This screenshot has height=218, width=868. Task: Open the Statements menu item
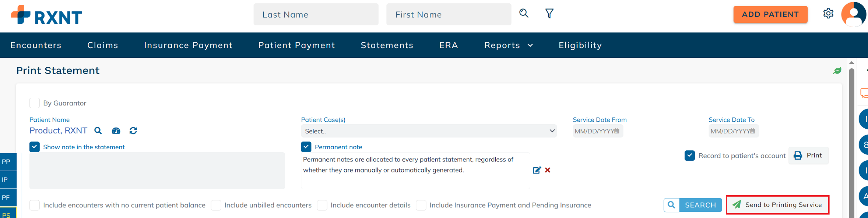point(387,45)
